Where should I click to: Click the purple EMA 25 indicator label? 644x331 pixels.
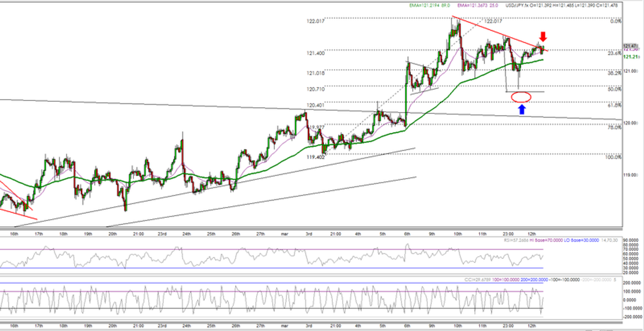coord(477,5)
